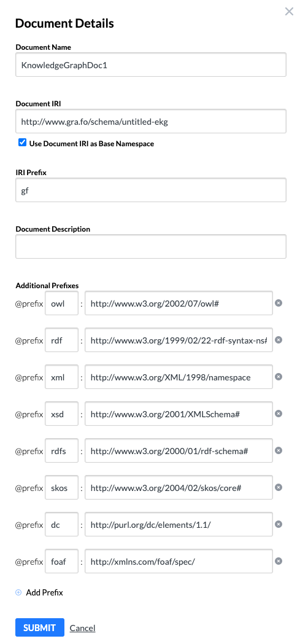Remove the skos prefix entry
This screenshot has width=300, height=644.
279,487
